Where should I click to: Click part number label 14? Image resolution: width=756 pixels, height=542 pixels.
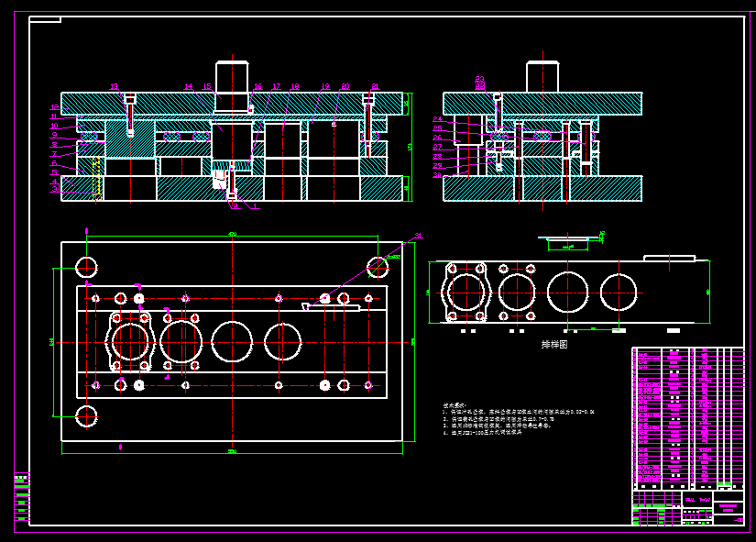[189, 87]
